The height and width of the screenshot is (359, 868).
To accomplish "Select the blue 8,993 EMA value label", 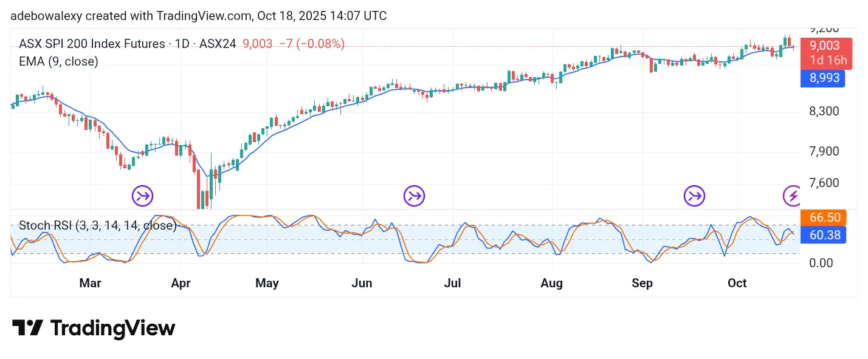I will tap(822, 78).
